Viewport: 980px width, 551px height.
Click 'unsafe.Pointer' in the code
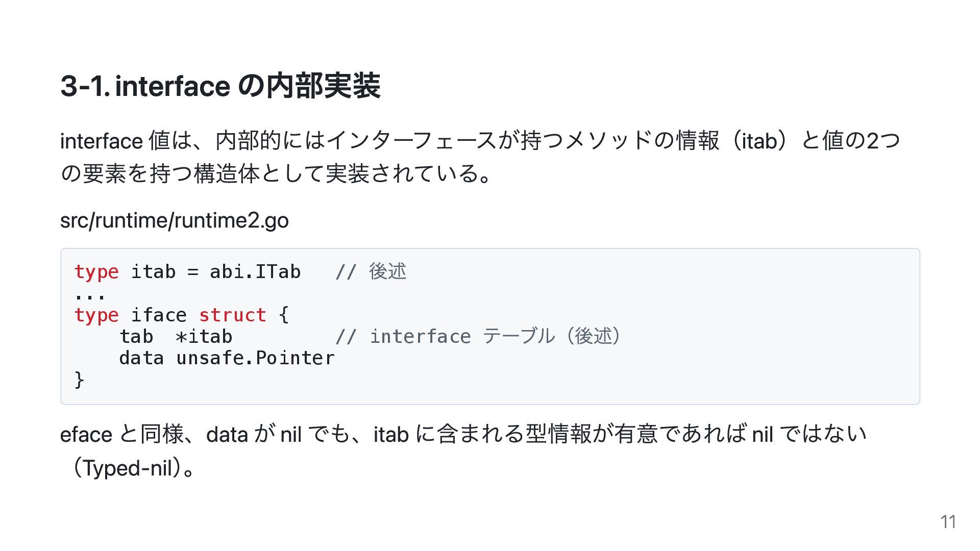(x=255, y=358)
